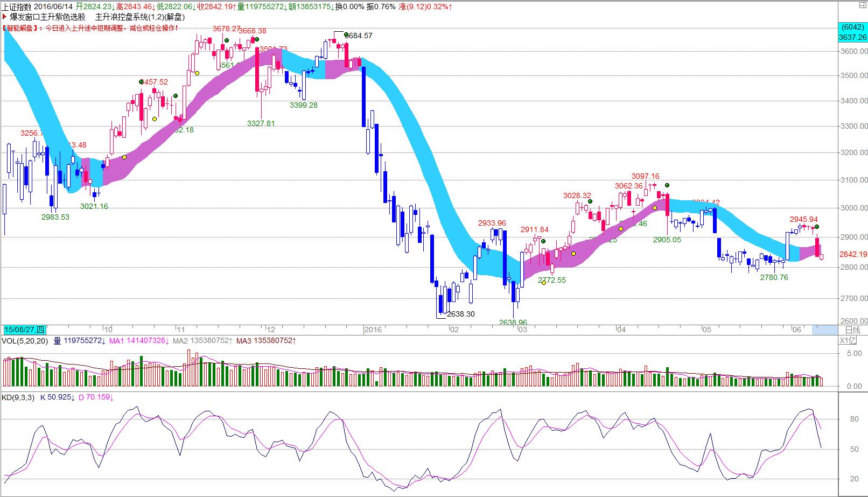Viewport: 868px width, 497px height.
Task: Click the MA1 141407328 volume value
Action: coord(138,340)
